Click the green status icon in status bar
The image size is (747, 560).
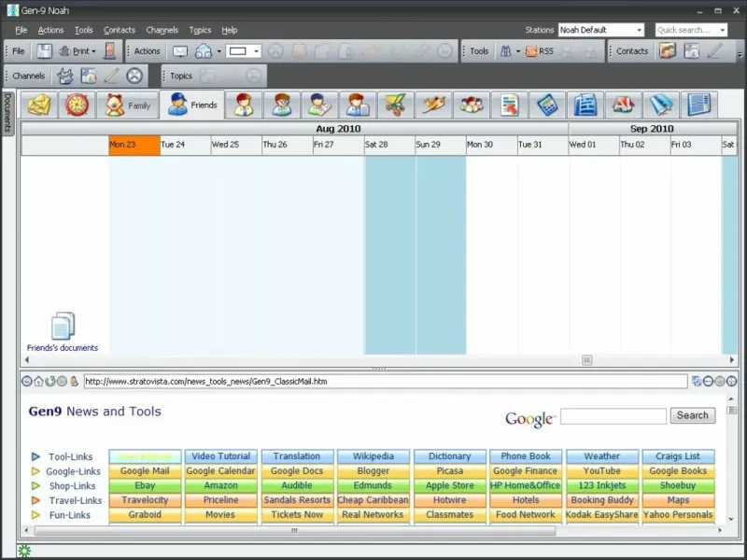[24, 551]
